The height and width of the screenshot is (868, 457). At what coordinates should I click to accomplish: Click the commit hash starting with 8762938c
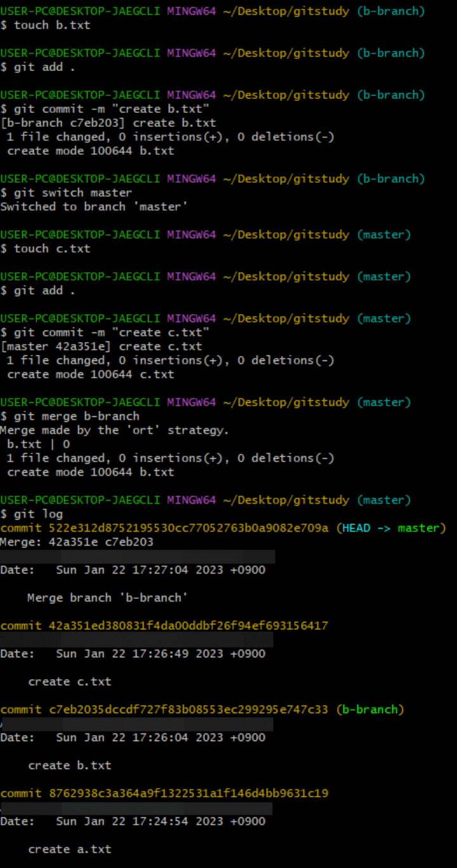click(x=189, y=793)
